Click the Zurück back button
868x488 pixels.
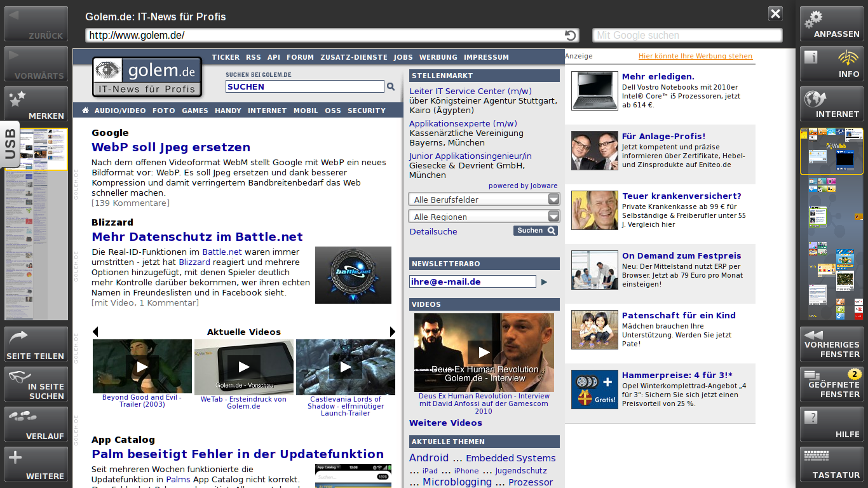[x=36, y=24]
